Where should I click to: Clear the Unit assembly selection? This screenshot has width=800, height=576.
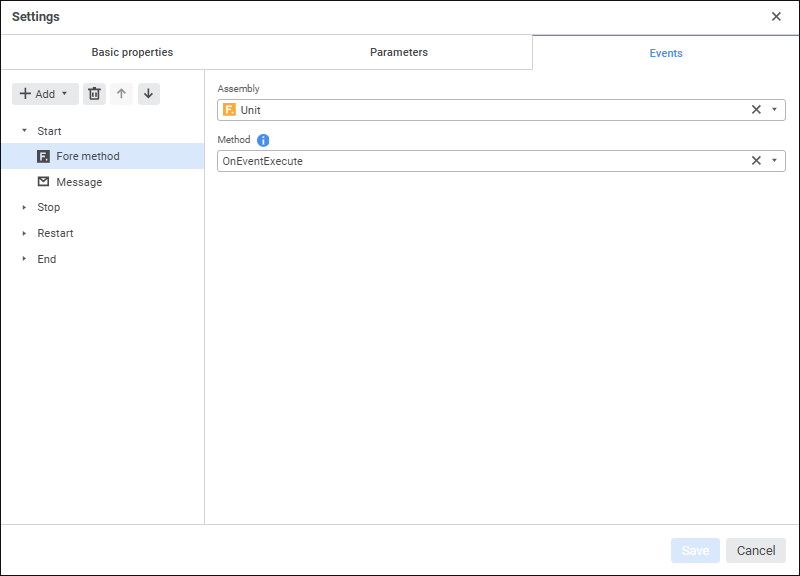756,110
